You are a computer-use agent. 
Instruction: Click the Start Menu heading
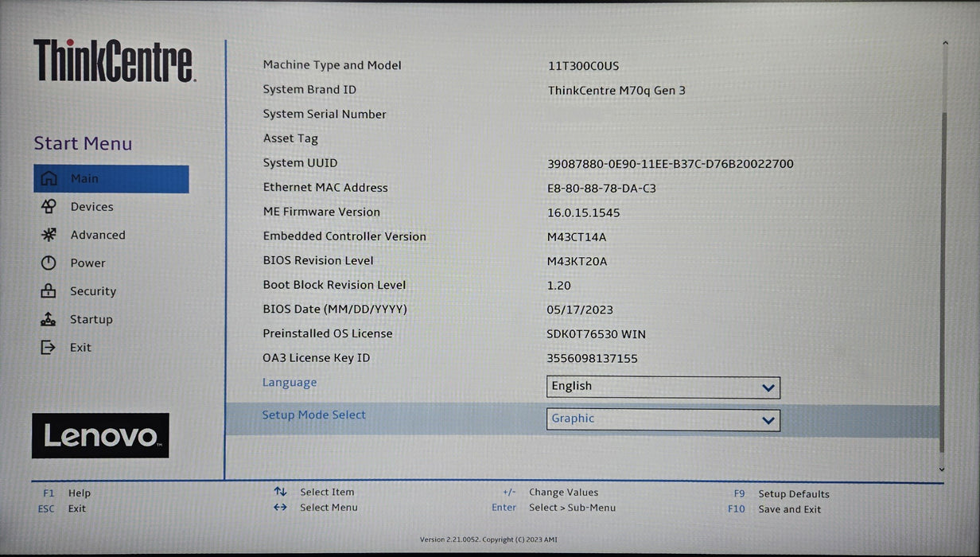pos(83,144)
